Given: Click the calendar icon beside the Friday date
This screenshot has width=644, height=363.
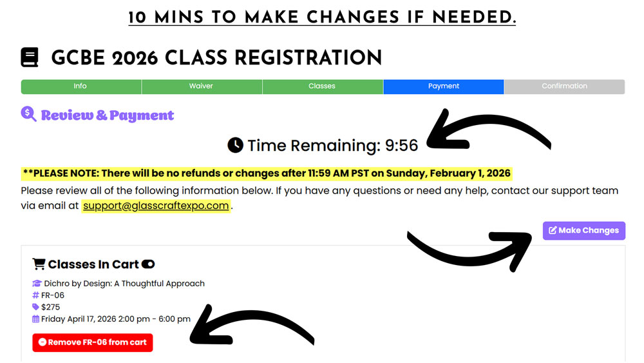Looking at the screenshot, I should pos(36,319).
